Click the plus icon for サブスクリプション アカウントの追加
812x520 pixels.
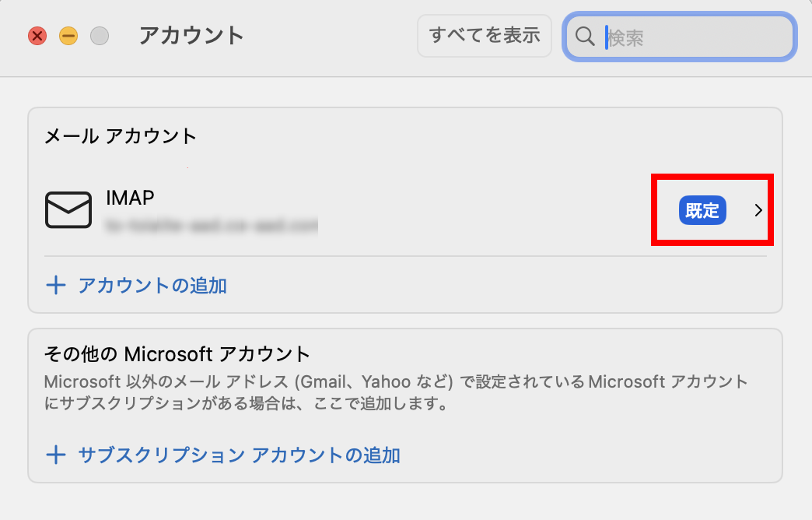pos(56,455)
